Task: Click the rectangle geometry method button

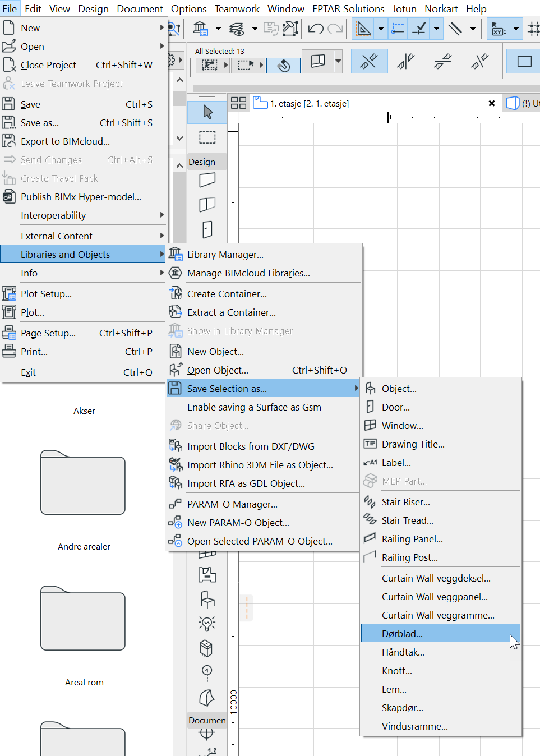Action: (x=524, y=61)
